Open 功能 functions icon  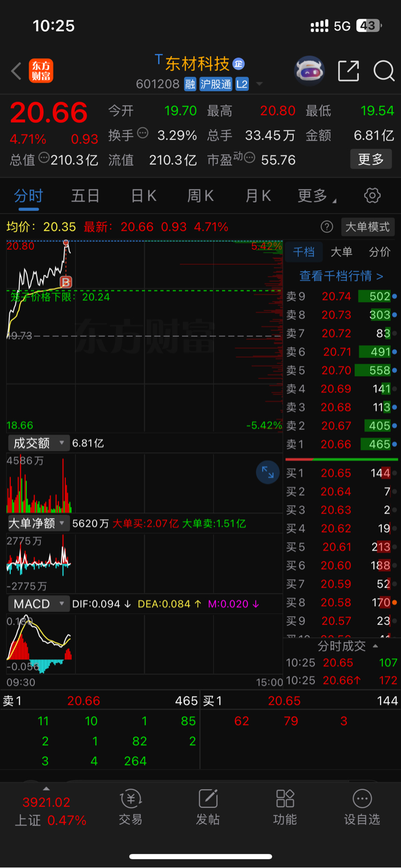tap(285, 807)
